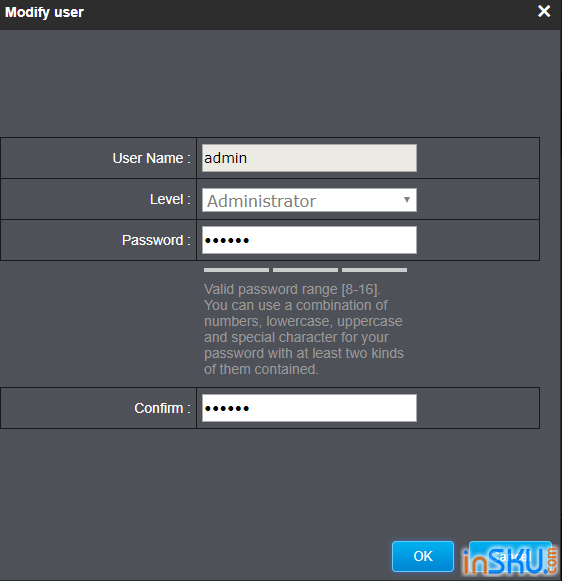This screenshot has height=581, width=562.
Task: Click the empty cell right of Level dropdown
Action: coord(478,199)
